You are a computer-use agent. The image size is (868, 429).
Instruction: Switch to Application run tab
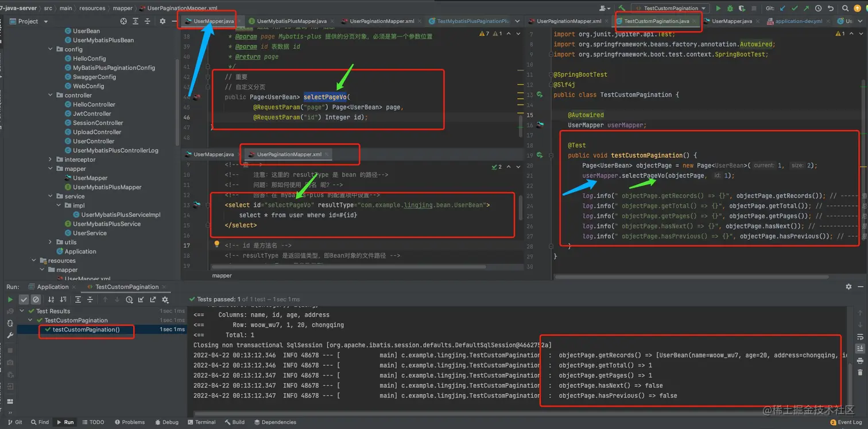click(52, 287)
